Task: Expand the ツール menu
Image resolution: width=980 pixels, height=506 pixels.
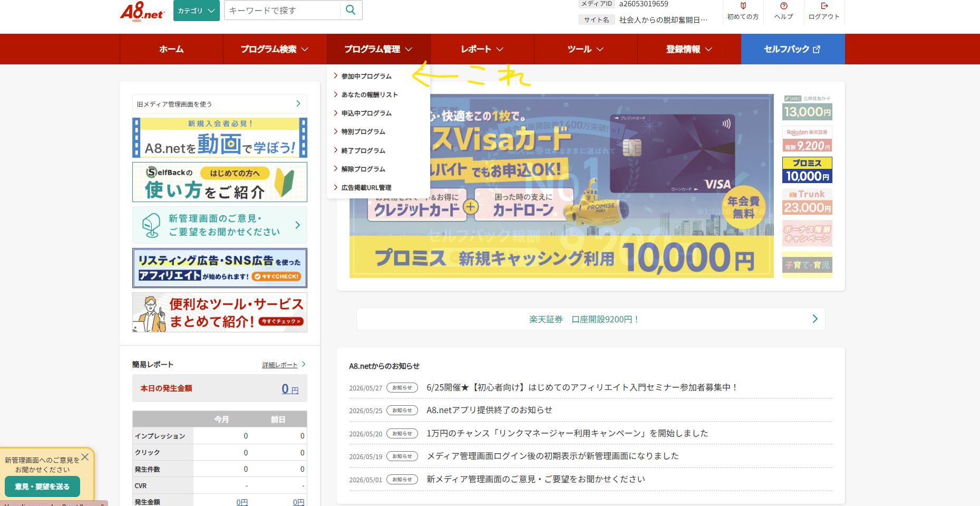Action: [x=586, y=49]
